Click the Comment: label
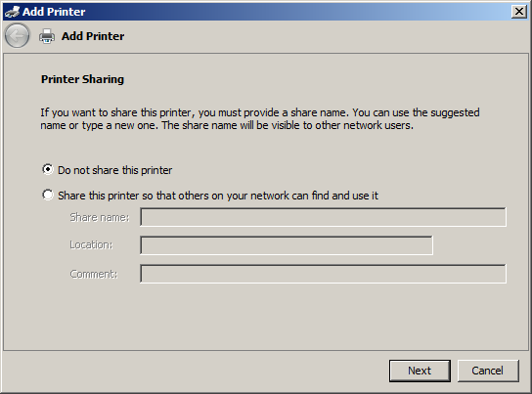532x394 pixels. [94, 274]
